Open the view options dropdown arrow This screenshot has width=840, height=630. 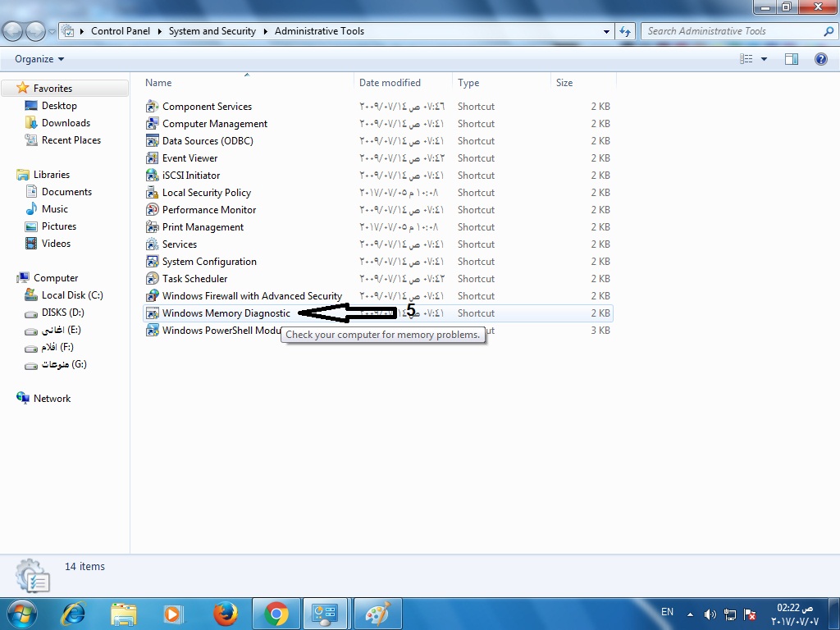point(764,59)
